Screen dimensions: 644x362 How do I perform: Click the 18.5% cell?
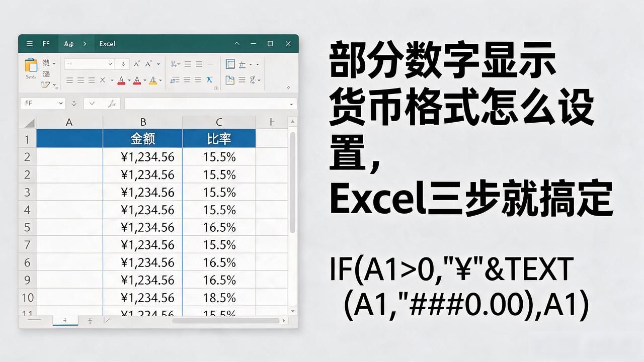[219, 298]
